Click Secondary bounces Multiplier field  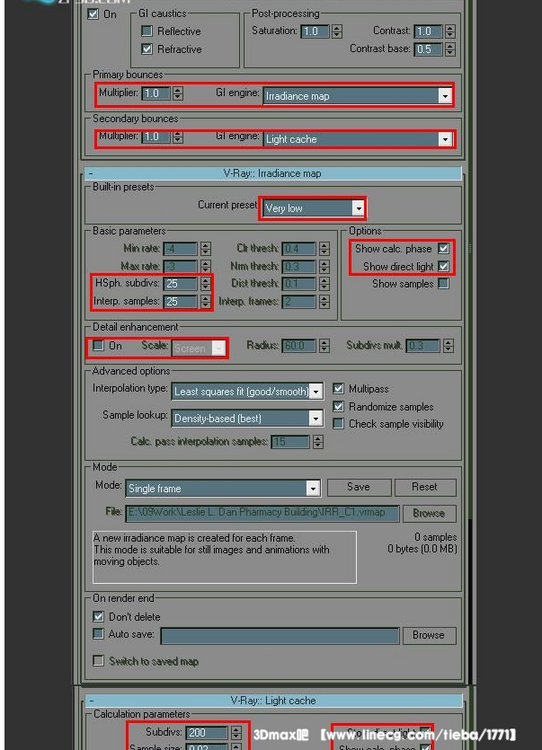pyautogui.click(x=156, y=137)
